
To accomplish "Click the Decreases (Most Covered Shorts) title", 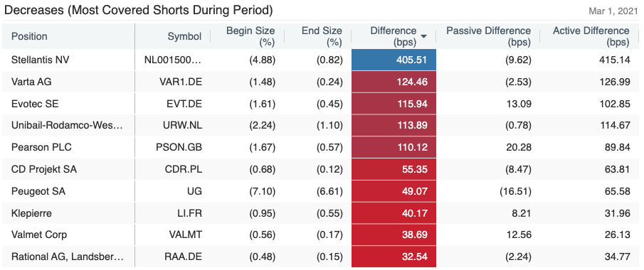I will (x=138, y=10).
